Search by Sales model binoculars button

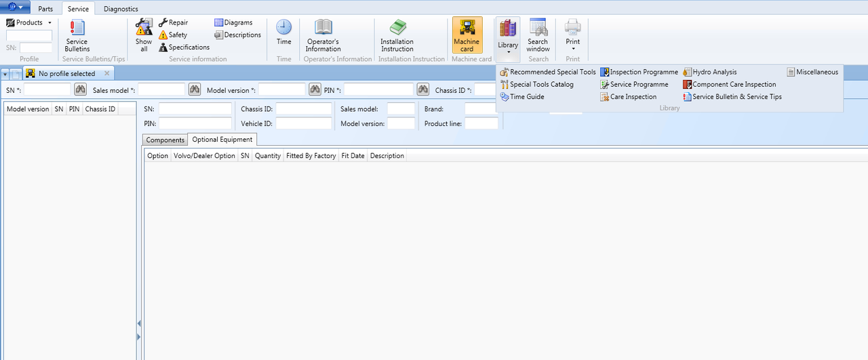coord(195,89)
